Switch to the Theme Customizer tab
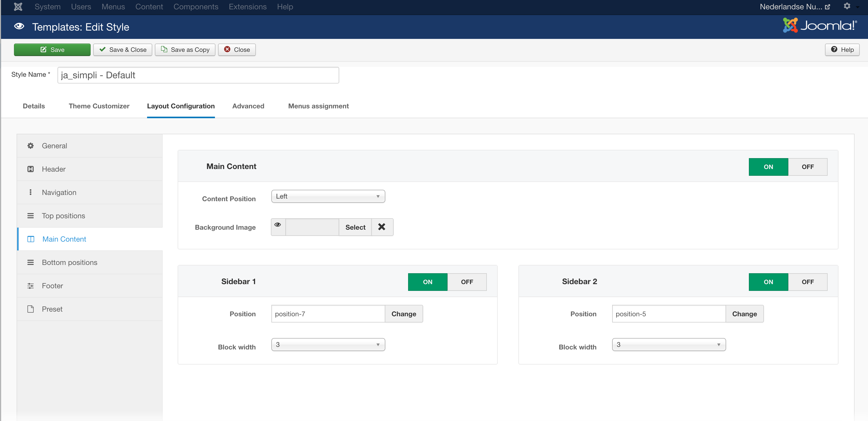The height and width of the screenshot is (421, 868). (x=99, y=106)
